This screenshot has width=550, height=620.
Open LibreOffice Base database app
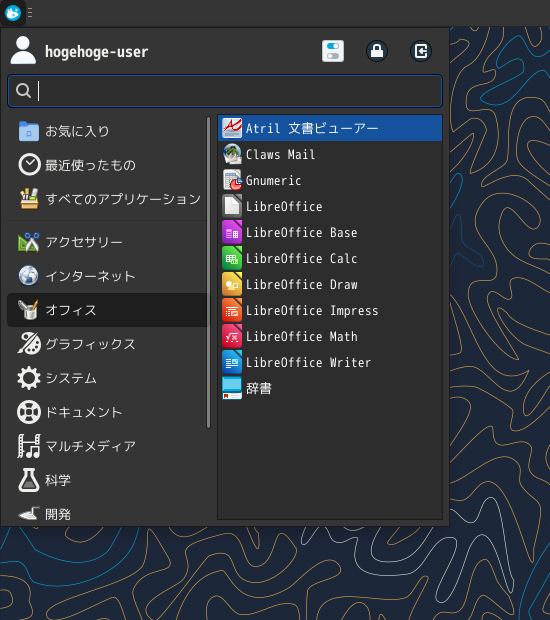coord(330,232)
